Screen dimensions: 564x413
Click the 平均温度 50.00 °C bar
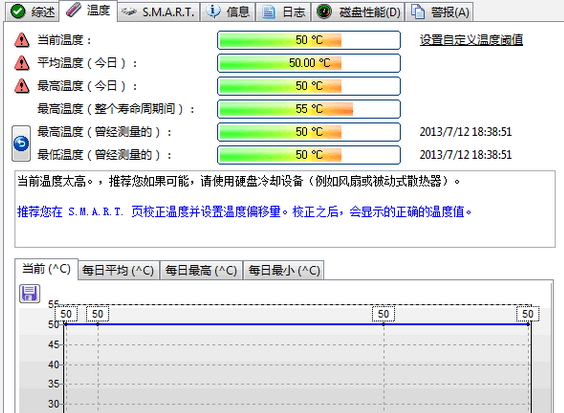[x=309, y=63]
